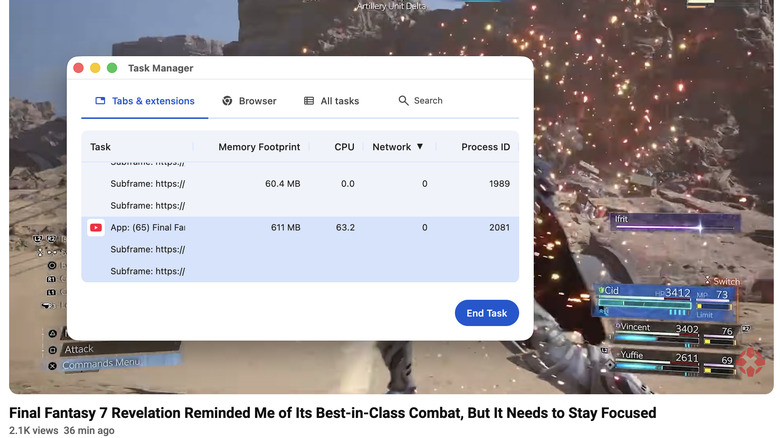
Task: Click Process ID 1989
Action: (x=499, y=184)
